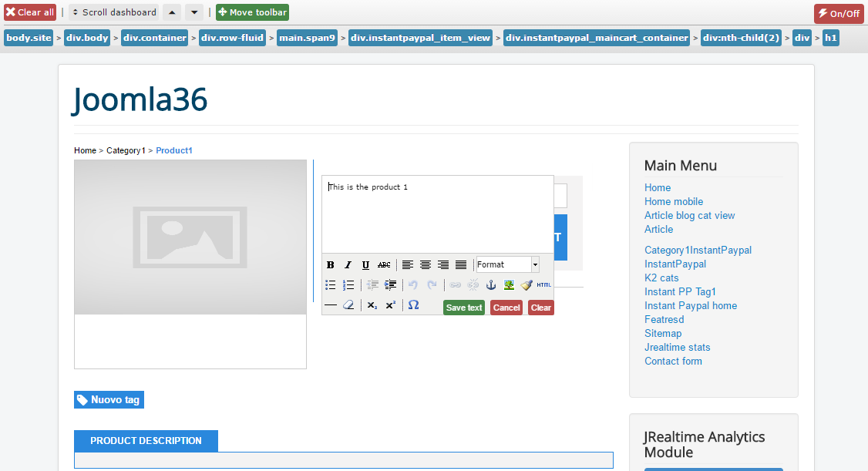Open Category1InstantPaypal menu link
Image resolution: width=868 pixels, height=471 pixels.
698,251
